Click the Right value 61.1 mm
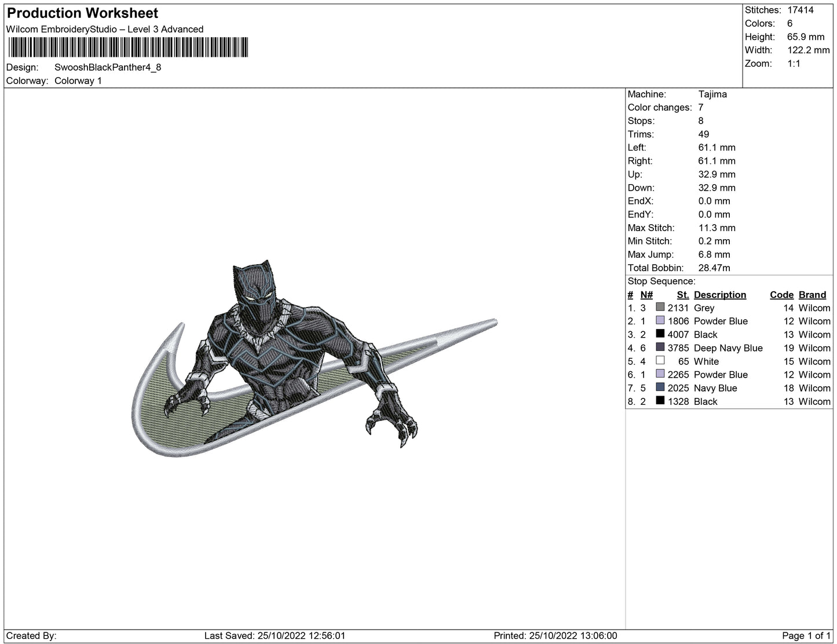837x644 pixels. [717, 160]
